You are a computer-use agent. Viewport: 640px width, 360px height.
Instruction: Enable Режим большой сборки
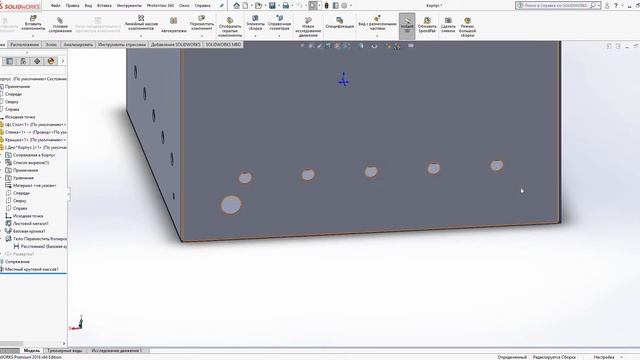click(x=467, y=27)
